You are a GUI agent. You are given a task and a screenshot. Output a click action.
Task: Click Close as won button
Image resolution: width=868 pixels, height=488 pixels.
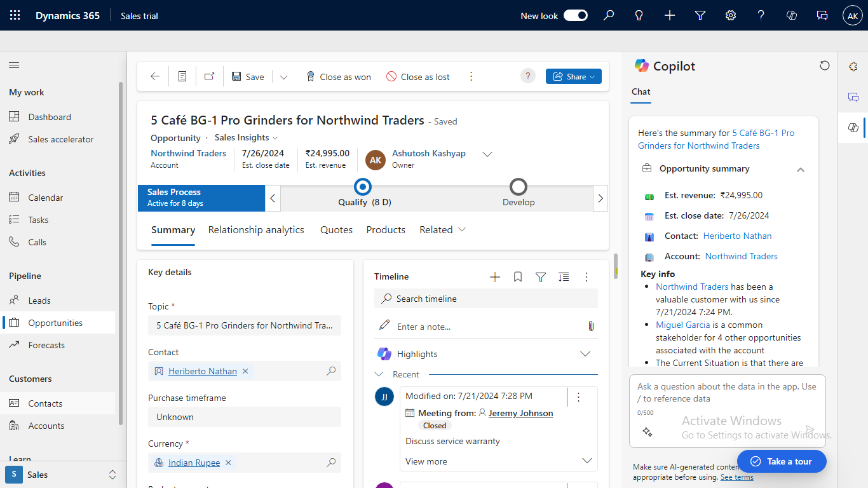pyautogui.click(x=338, y=77)
